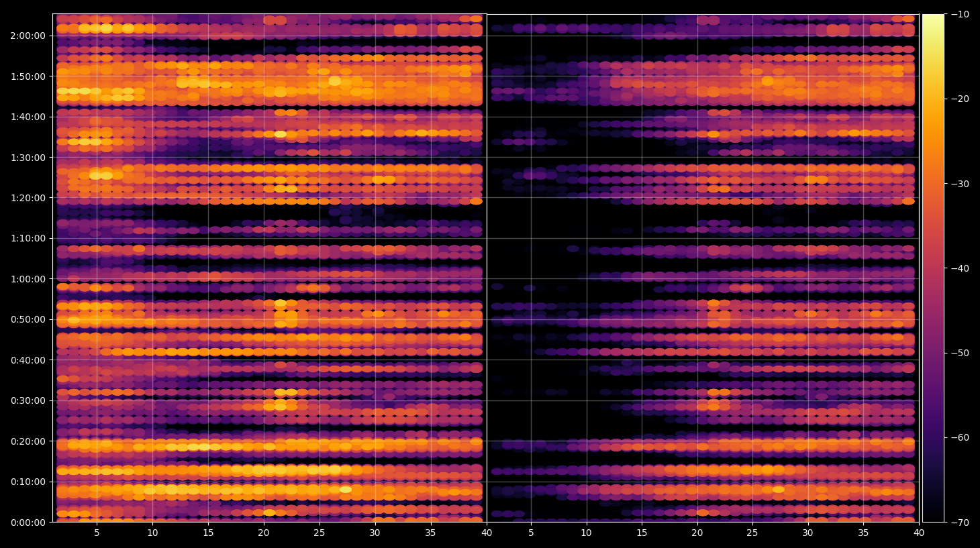Click tick label 10 under the left heatmap

click(152, 533)
